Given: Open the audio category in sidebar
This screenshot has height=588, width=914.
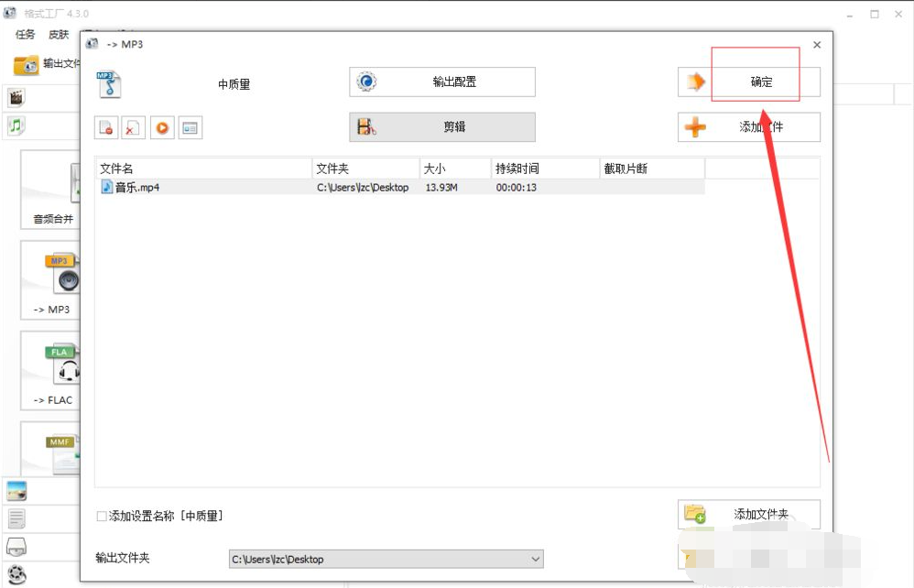Looking at the screenshot, I should 16,125.
